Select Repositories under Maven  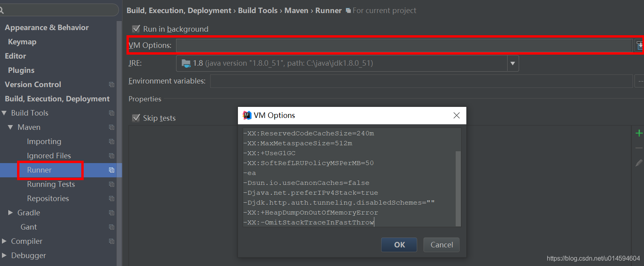(x=48, y=199)
